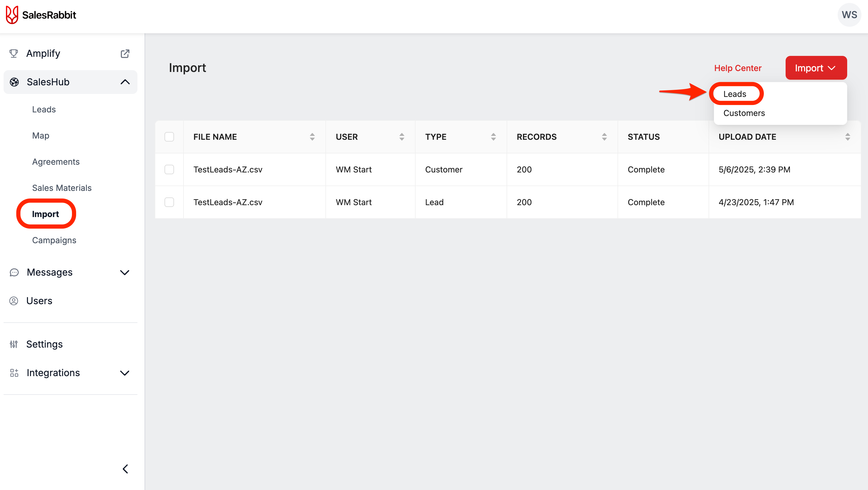Screen dimensions: 868x490
Task: Click the Messages menu label
Action: pyautogui.click(x=50, y=272)
